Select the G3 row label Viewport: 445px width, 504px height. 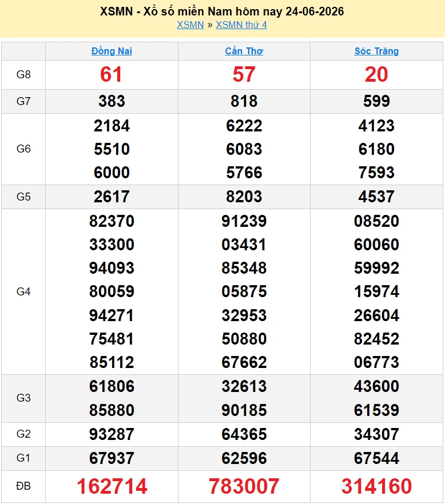tap(23, 398)
